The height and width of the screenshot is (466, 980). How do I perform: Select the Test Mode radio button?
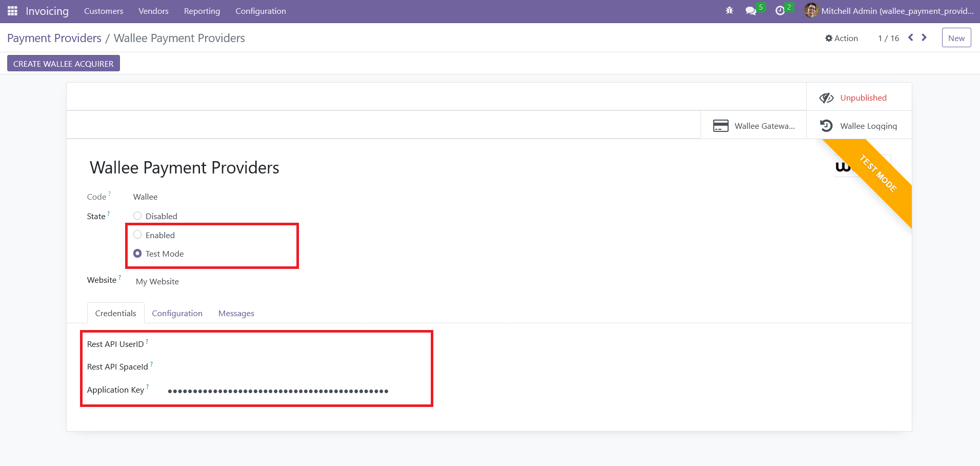point(137,254)
